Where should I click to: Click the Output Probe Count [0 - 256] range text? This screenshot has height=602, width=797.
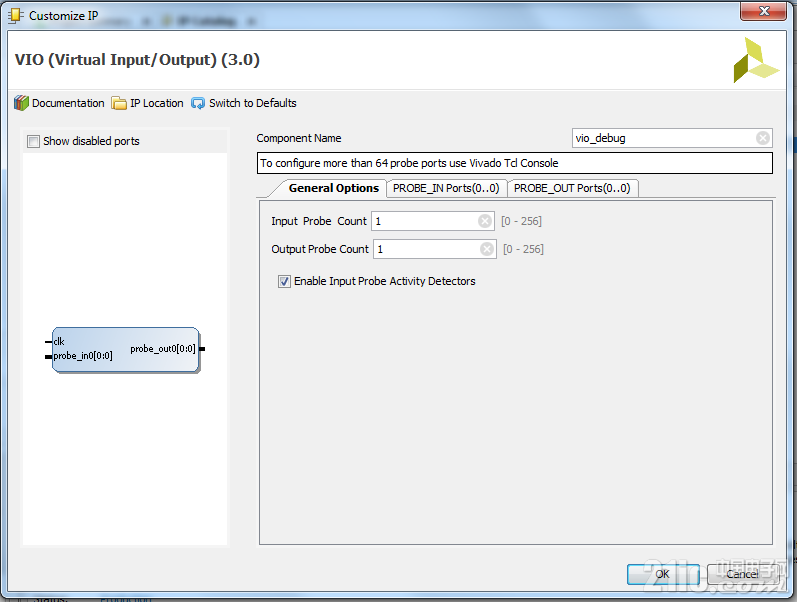click(523, 249)
